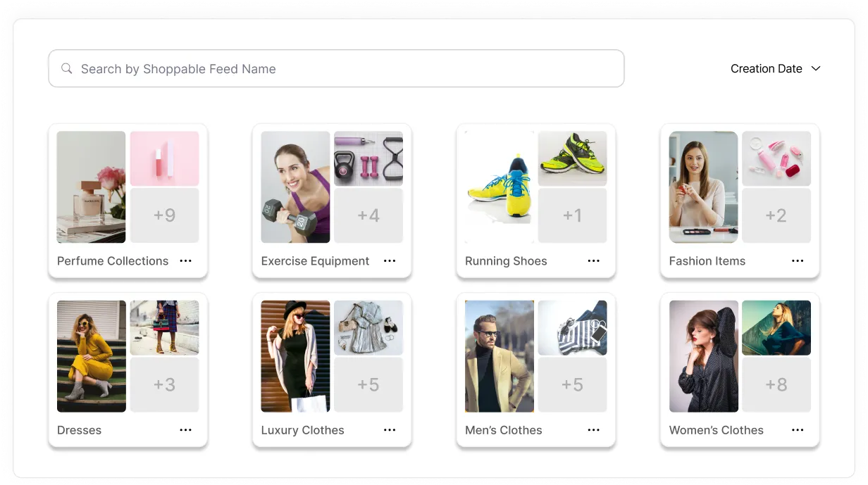Reveal 5 hidden Luxury Clothes items
Viewport: 868px width, 485px height.
(368, 384)
